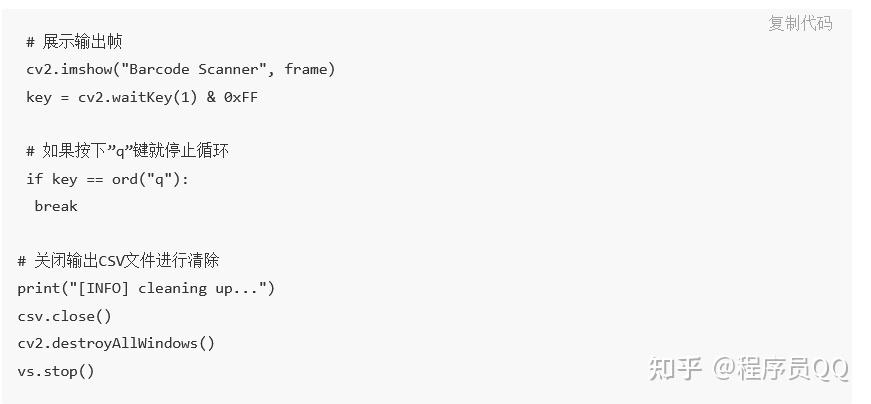Click the cv2.waitKey(1) call
The height and width of the screenshot is (404, 871).
point(137,97)
